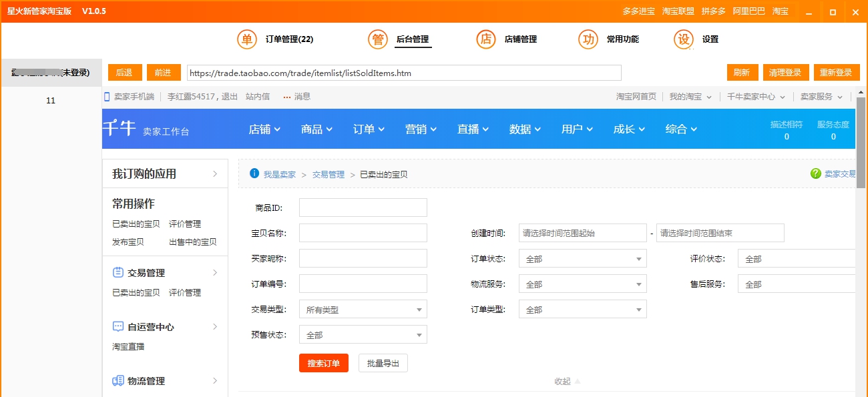
Task: Select the 自运营中心 panel icon
Action: click(x=119, y=326)
